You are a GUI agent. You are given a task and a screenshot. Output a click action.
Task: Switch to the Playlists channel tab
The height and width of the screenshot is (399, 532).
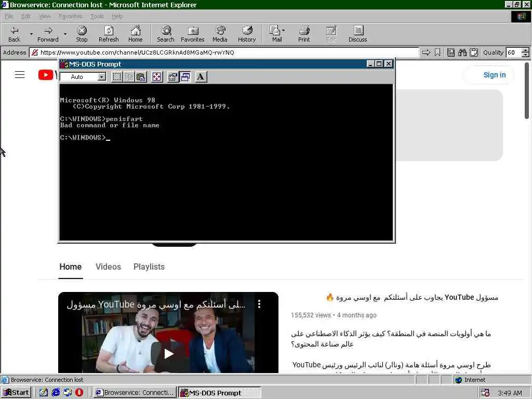149,267
